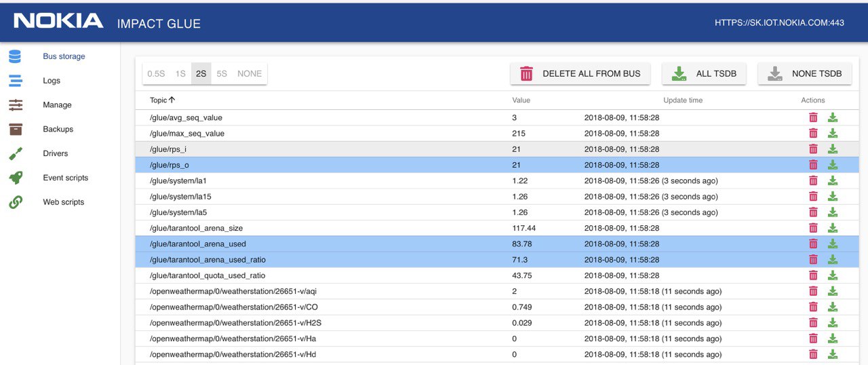Delete the /glue/system/la1 topic

[x=813, y=180]
